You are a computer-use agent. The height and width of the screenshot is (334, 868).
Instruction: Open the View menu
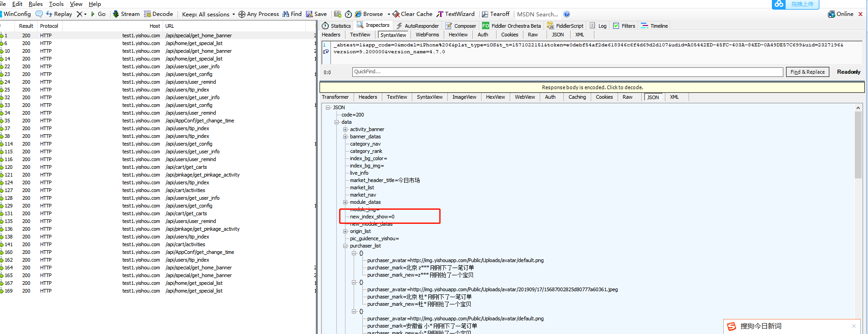pos(76,4)
